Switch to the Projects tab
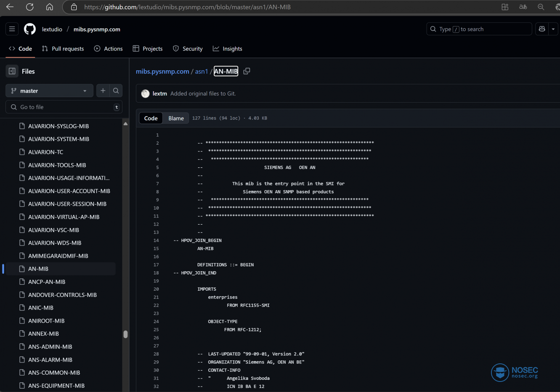Screen dimensions: 560x392 tap(148, 49)
